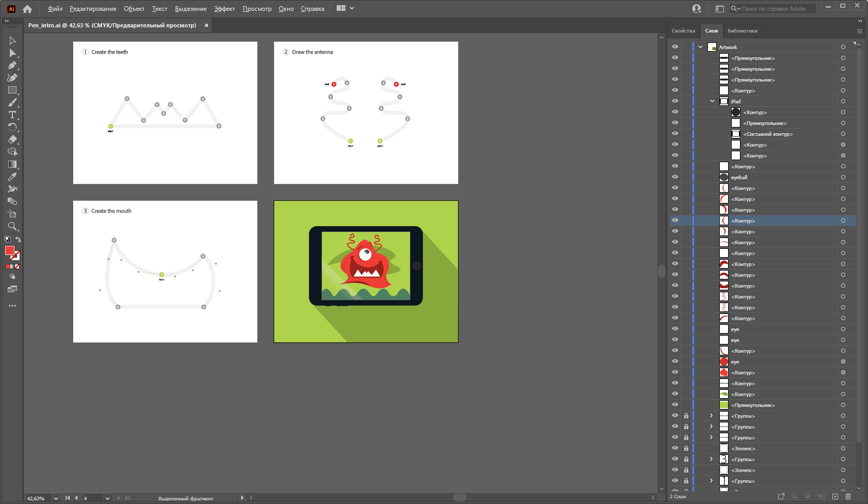Select the Type tool
The height and width of the screenshot is (504, 868).
click(x=12, y=115)
